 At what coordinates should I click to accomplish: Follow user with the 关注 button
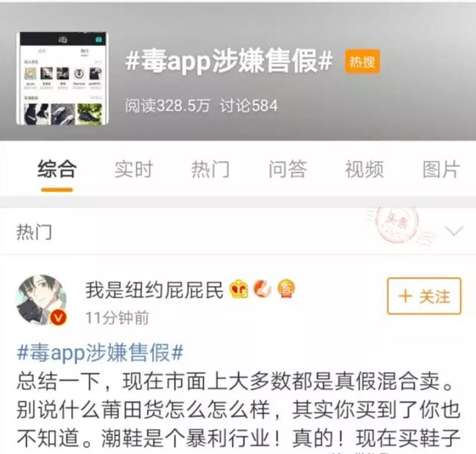point(424,296)
